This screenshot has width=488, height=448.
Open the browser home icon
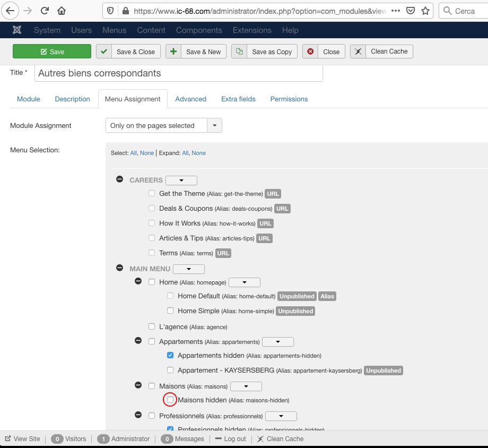pos(62,11)
